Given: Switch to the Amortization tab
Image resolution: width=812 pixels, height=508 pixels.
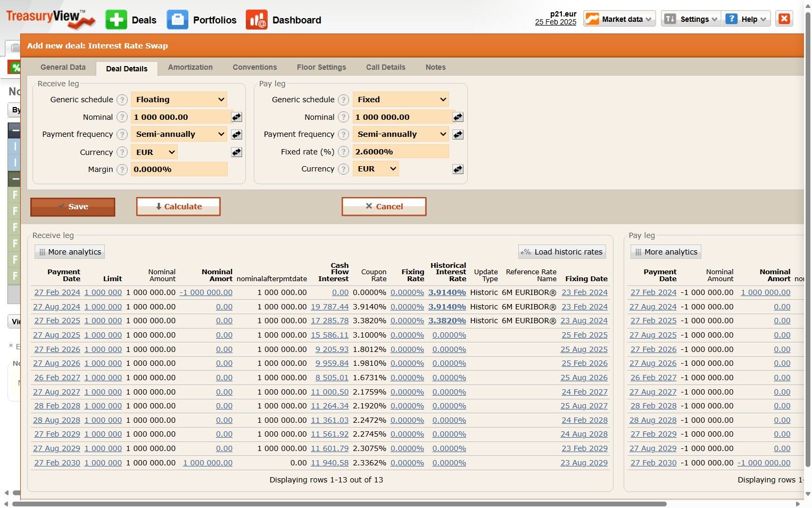Looking at the screenshot, I should [x=190, y=68].
